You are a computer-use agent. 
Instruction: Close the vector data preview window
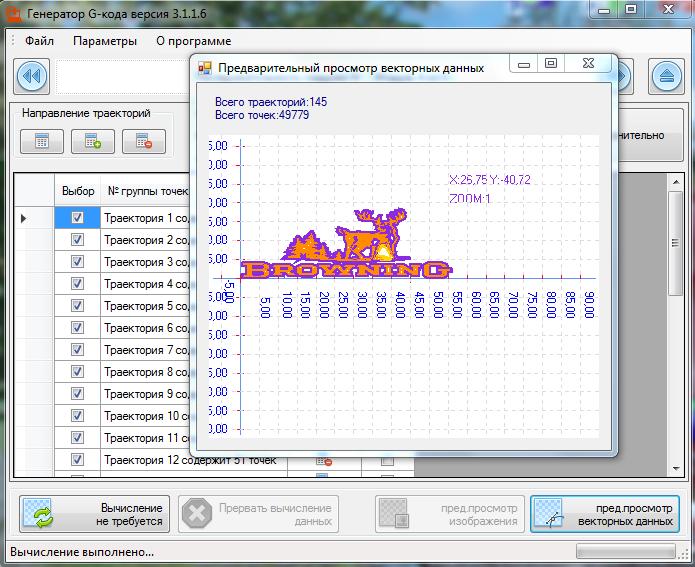tap(588, 64)
